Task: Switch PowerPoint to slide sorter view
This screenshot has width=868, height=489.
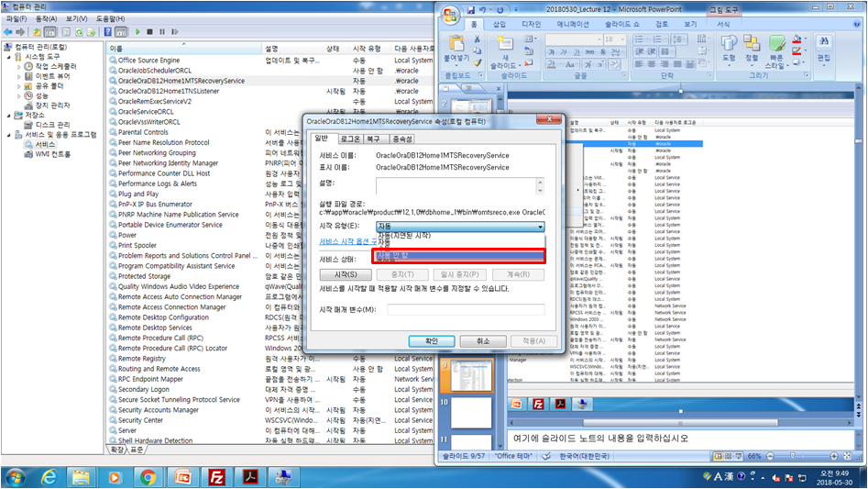Action: tap(729, 456)
